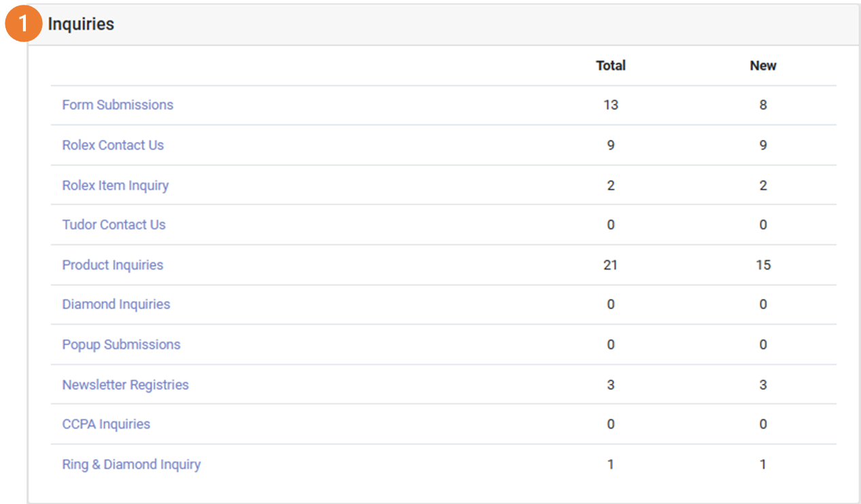
Task: Click the Newsletter Registries new count
Action: (762, 384)
